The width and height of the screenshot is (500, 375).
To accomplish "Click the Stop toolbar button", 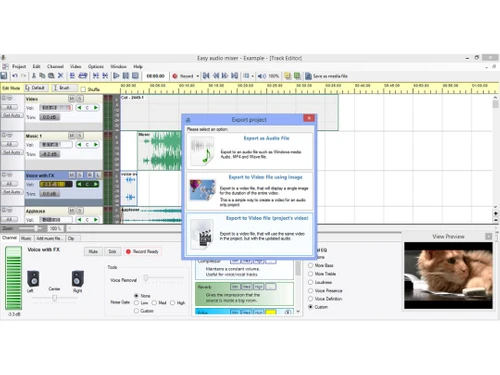I will click(x=135, y=76).
